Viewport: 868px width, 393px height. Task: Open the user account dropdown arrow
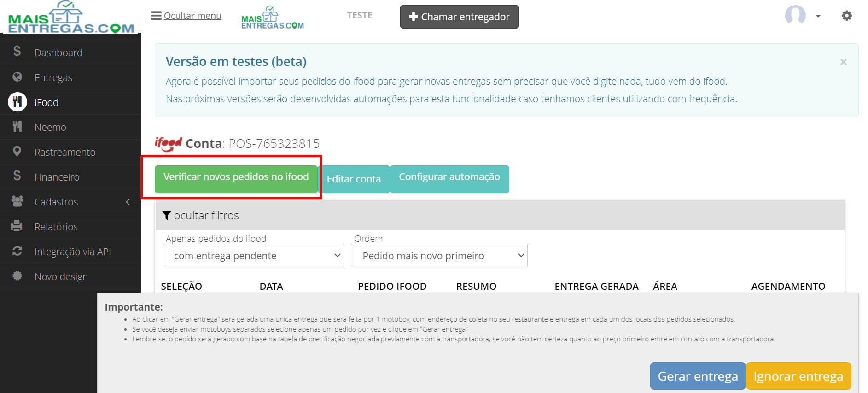click(818, 16)
